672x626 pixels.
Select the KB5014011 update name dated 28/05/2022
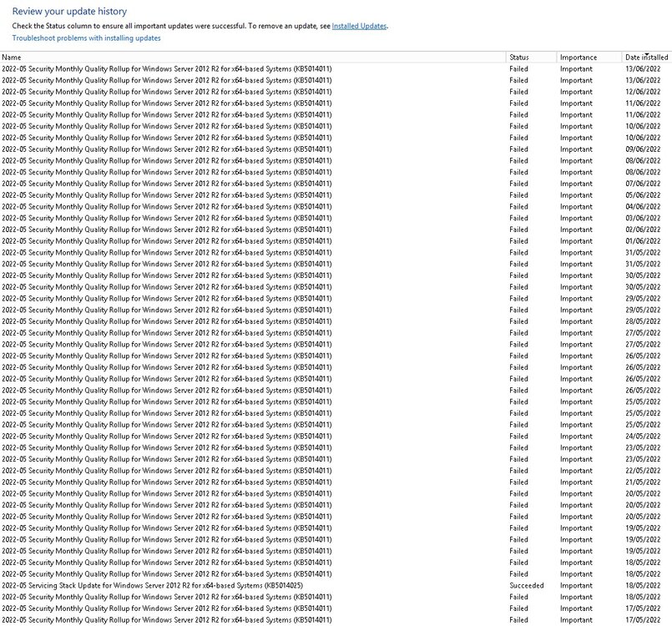167,321
